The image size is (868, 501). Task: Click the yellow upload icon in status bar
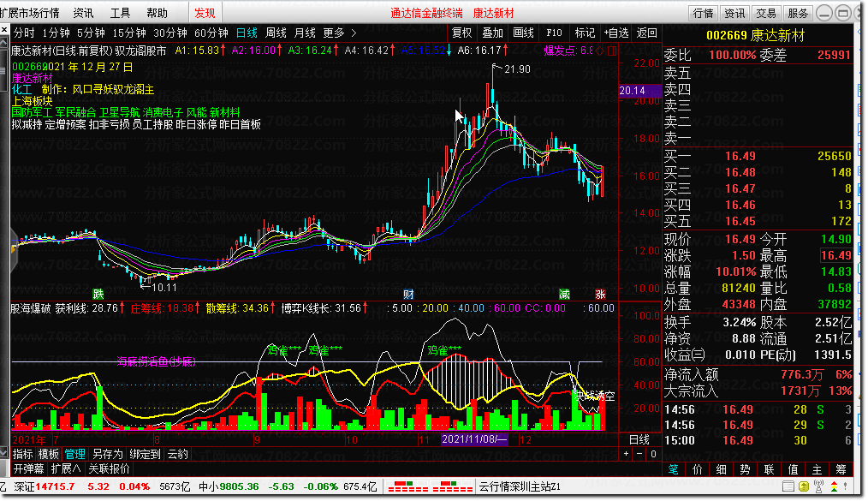coord(804,486)
